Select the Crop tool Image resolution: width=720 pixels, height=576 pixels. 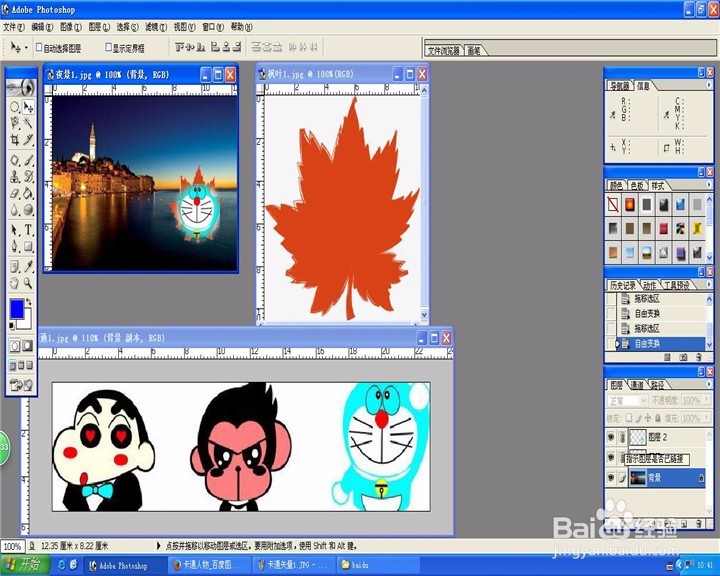click(14, 139)
